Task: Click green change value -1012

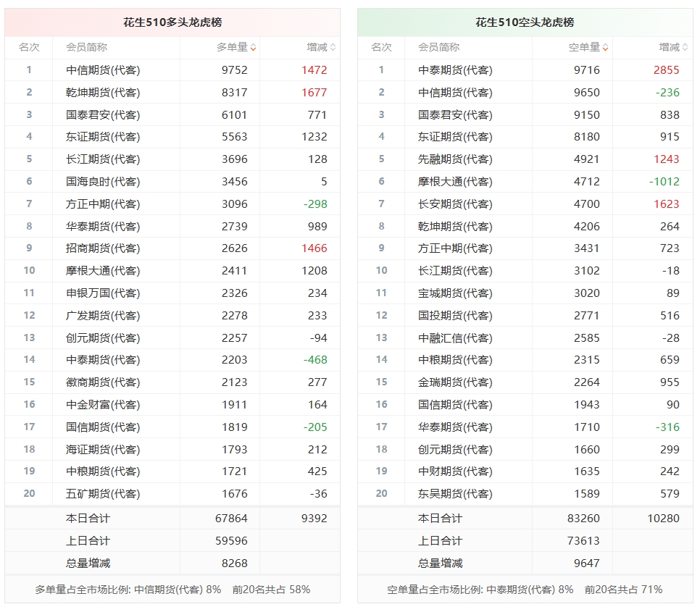Action: pyautogui.click(x=664, y=182)
